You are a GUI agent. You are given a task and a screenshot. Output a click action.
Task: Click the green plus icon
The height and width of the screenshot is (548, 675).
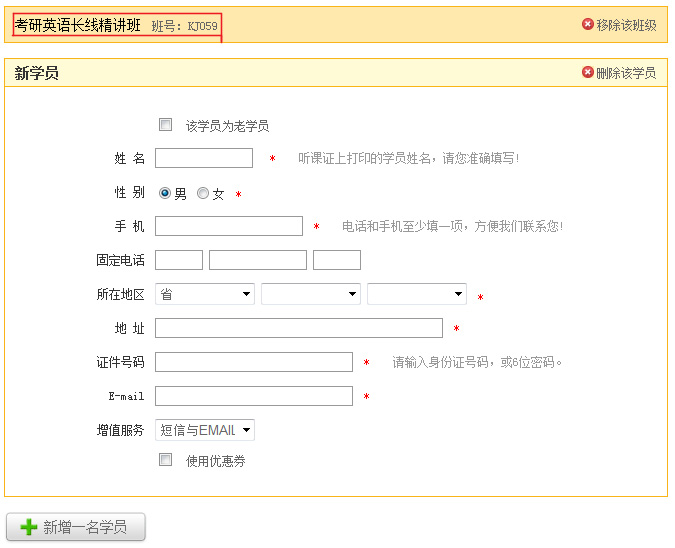(x=29, y=527)
